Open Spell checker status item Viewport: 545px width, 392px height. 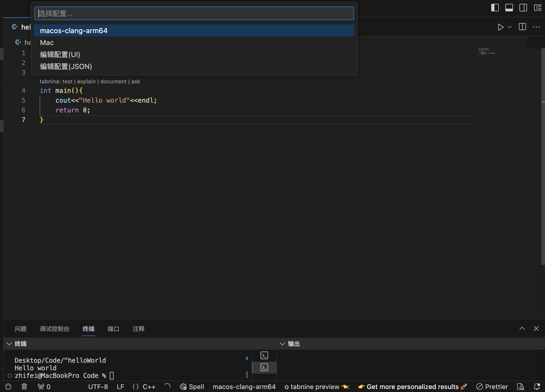(192, 387)
